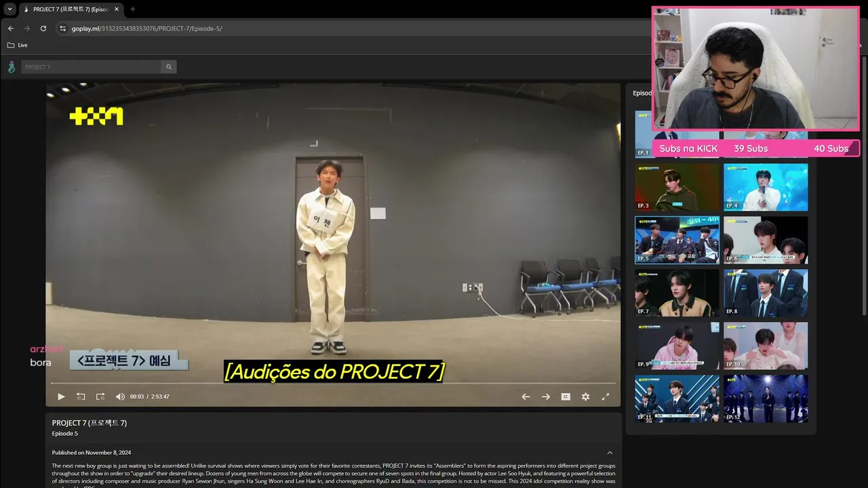Select the EP.5 thumbnail
The width and height of the screenshot is (868, 488).
677,240
